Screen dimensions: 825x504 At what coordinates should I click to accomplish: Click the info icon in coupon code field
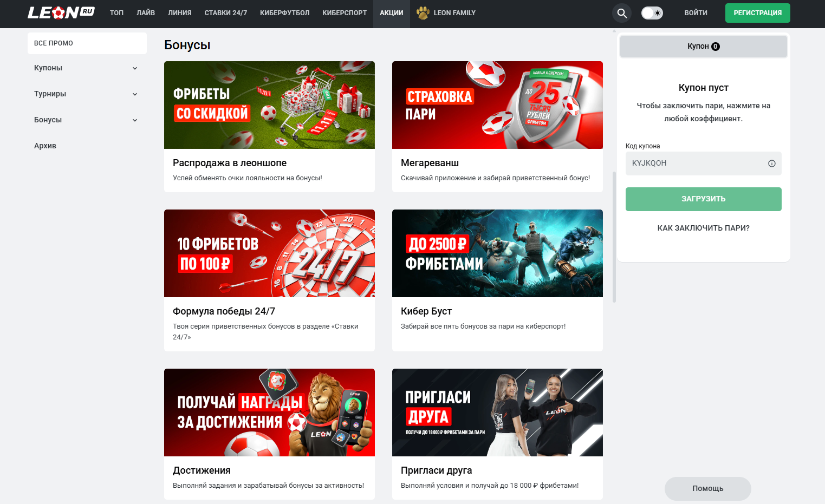click(x=771, y=163)
